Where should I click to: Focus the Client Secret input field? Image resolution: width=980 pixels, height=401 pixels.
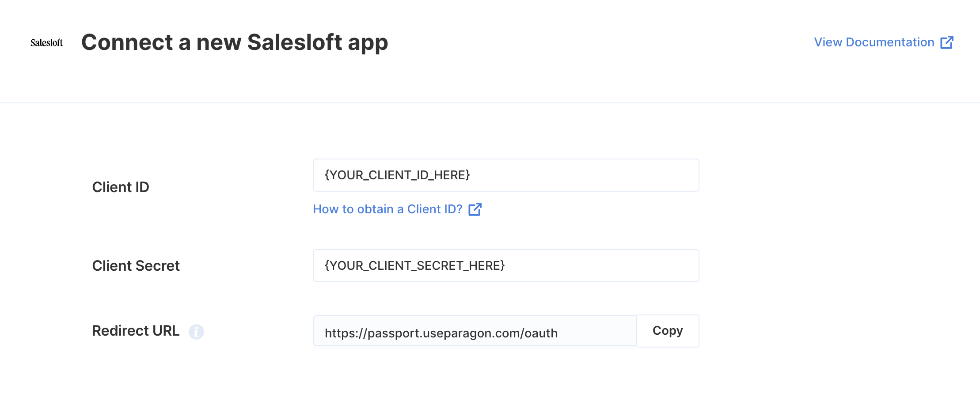[506, 266]
